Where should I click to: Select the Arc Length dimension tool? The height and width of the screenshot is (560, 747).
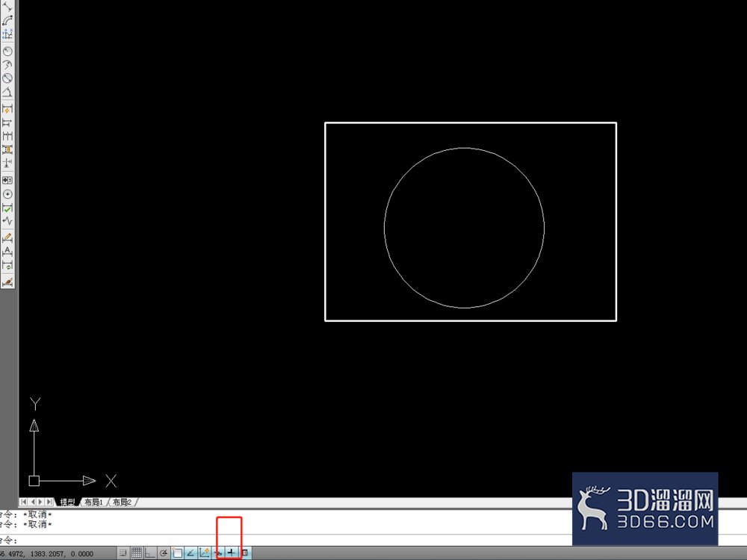pyautogui.click(x=7, y=20)
